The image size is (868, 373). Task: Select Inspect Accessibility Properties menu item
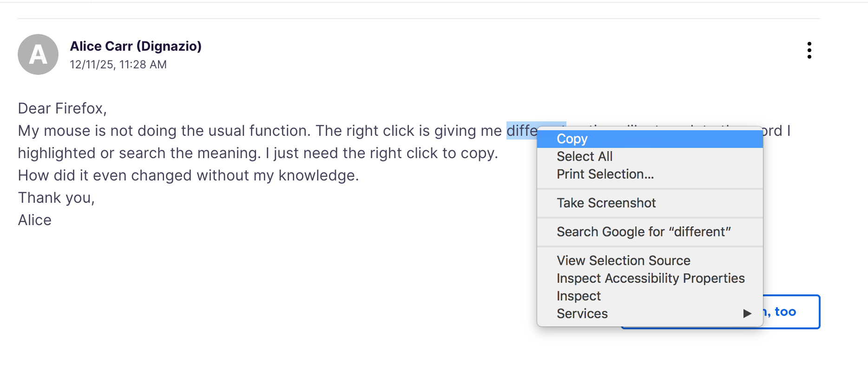click(x=650, y=279)
